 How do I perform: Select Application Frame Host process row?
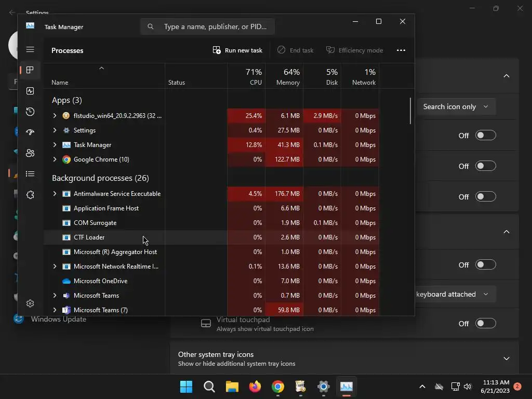point(211,208)
